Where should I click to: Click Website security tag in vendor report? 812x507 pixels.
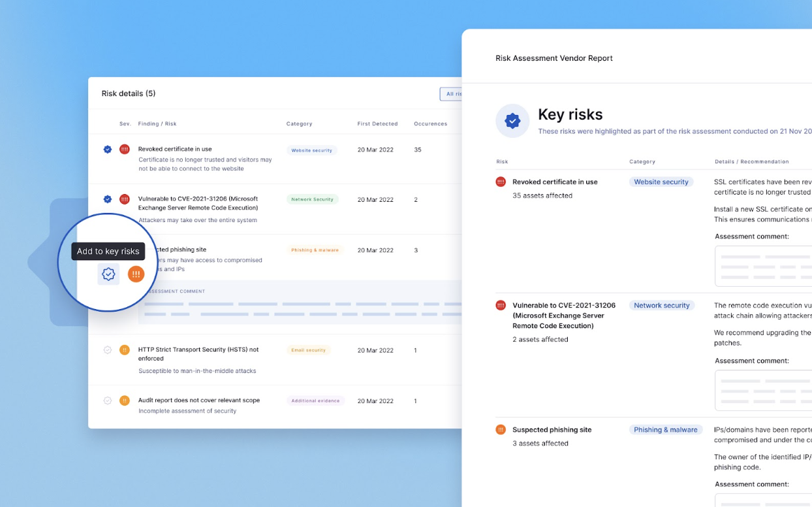coord(661,182)
